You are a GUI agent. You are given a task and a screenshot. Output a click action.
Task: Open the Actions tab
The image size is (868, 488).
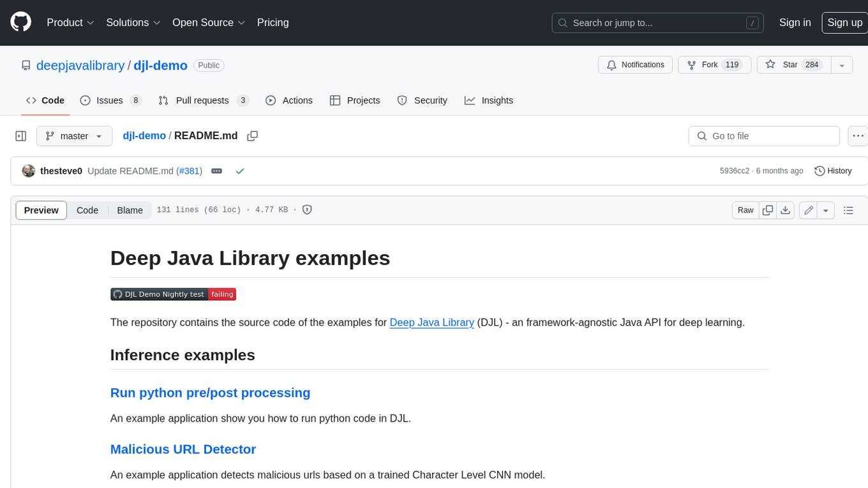tap(288, 100)
